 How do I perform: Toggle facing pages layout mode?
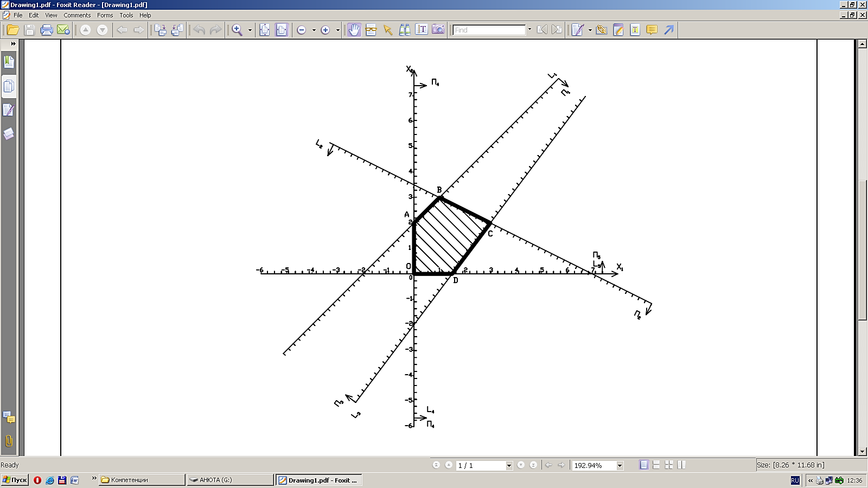pyautogui.click(x=669, y=465)
